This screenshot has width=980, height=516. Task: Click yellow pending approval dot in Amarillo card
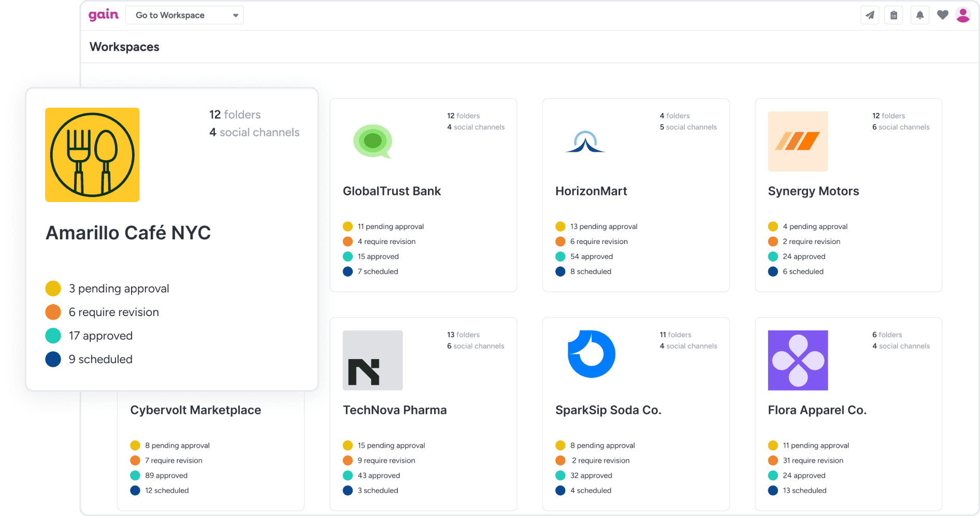pos(53,289)
